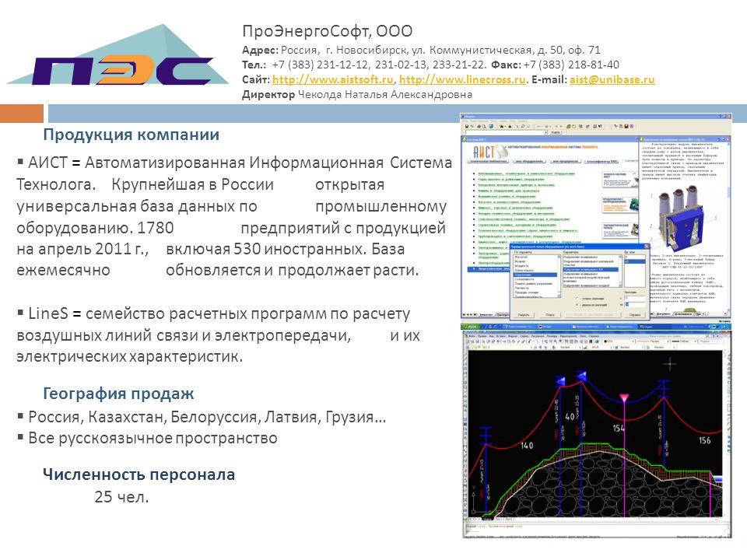Click the 'Найти' button in the АИСТ window toolbar
747x560 pixels.
[556, 132]
